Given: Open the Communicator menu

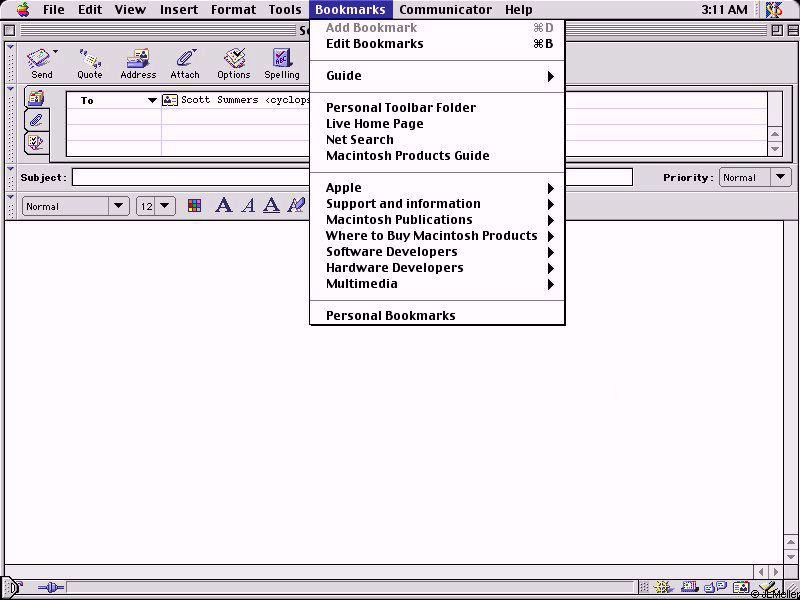Looking at the screenshot, I should click(445, 9).
